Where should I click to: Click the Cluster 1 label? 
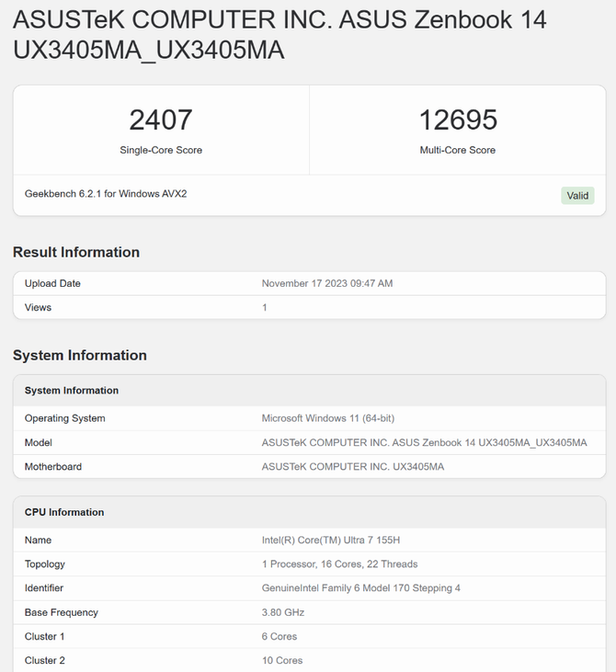[x=44, y=636]
